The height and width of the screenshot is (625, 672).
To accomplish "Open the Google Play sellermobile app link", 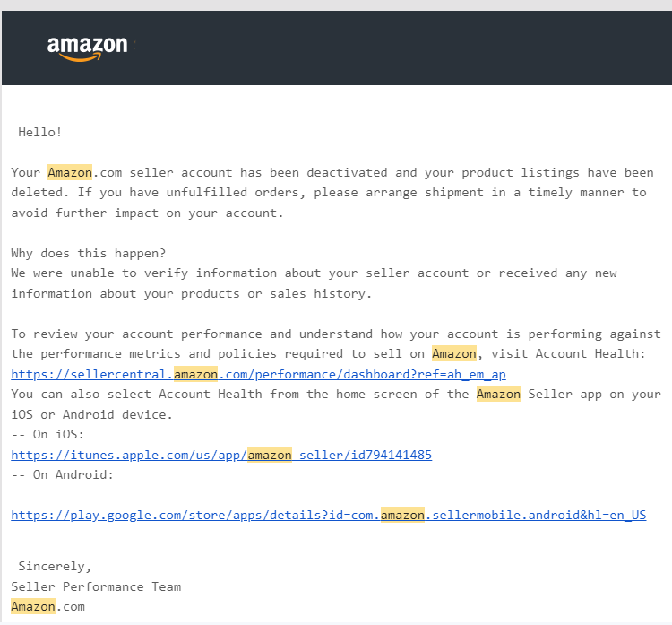I will click(x=329, y=515).
